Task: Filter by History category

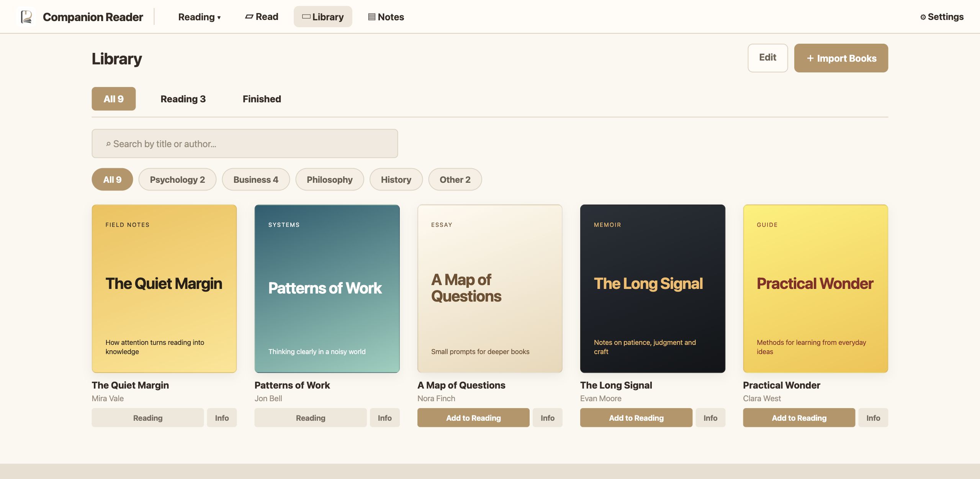Action: point(396,179)
